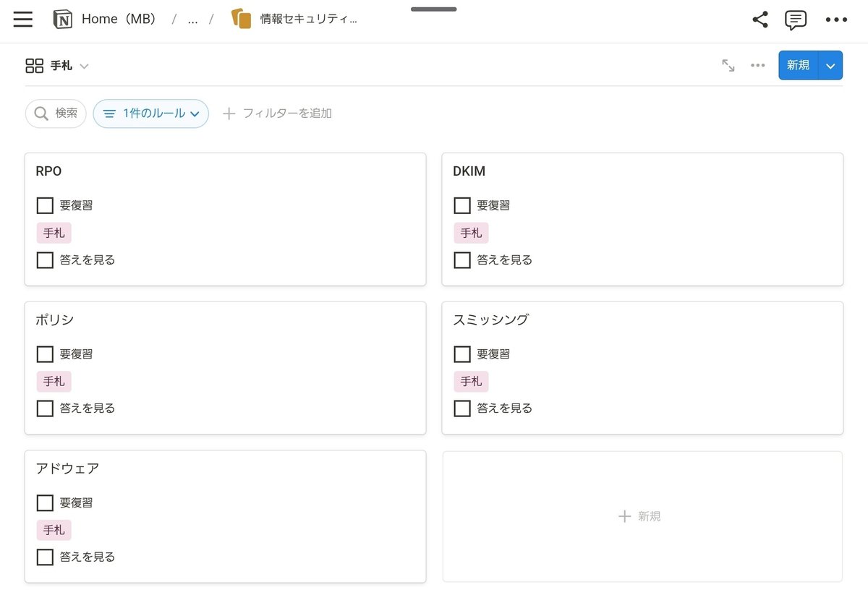Open the スミッシング card title

491,320
